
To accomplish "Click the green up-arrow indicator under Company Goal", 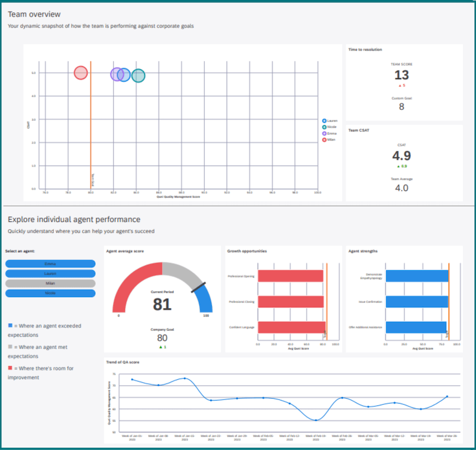I will pyautogui.click(x=162, y=347).
